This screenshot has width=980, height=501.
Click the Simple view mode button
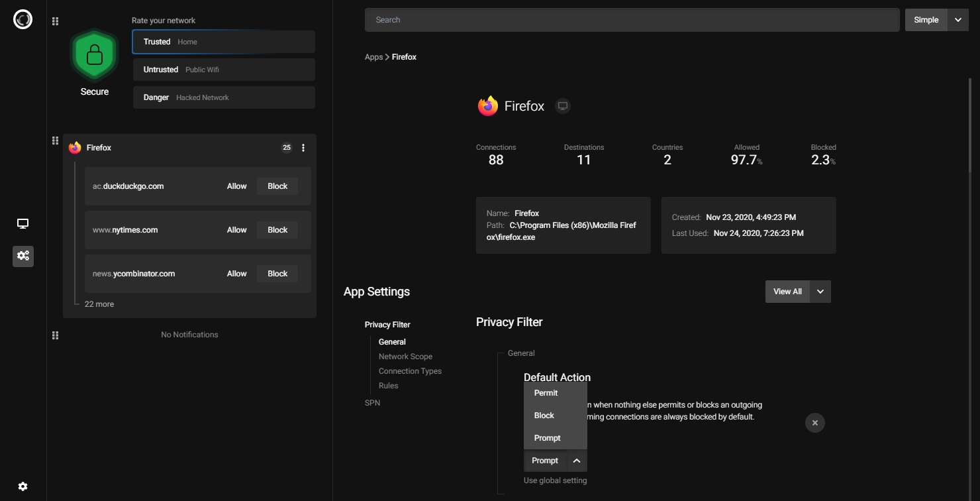[926, 20]
